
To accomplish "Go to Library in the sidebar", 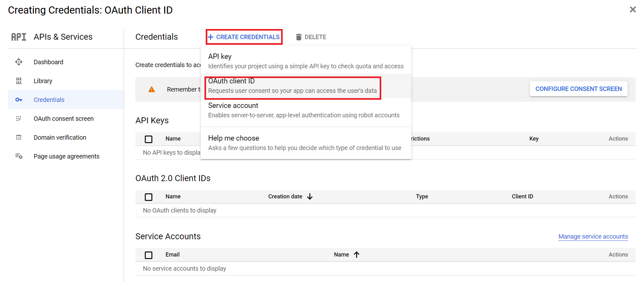I will coord(66,81).
